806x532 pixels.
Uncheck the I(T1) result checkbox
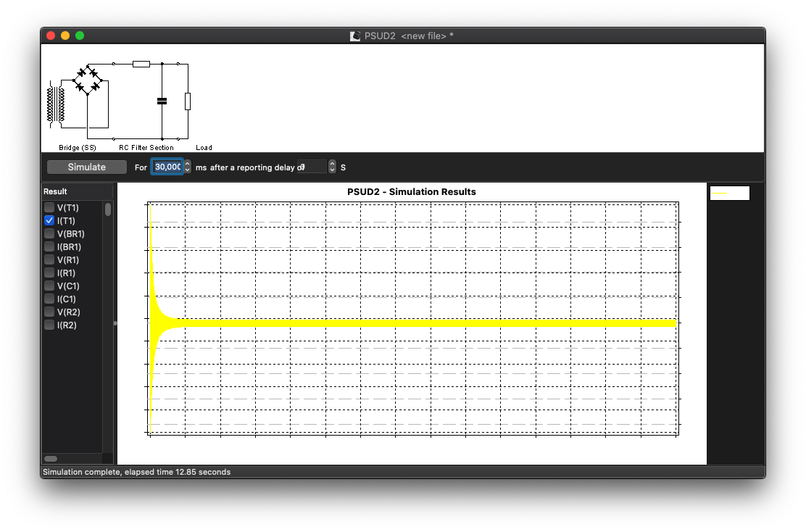point(49,220)
